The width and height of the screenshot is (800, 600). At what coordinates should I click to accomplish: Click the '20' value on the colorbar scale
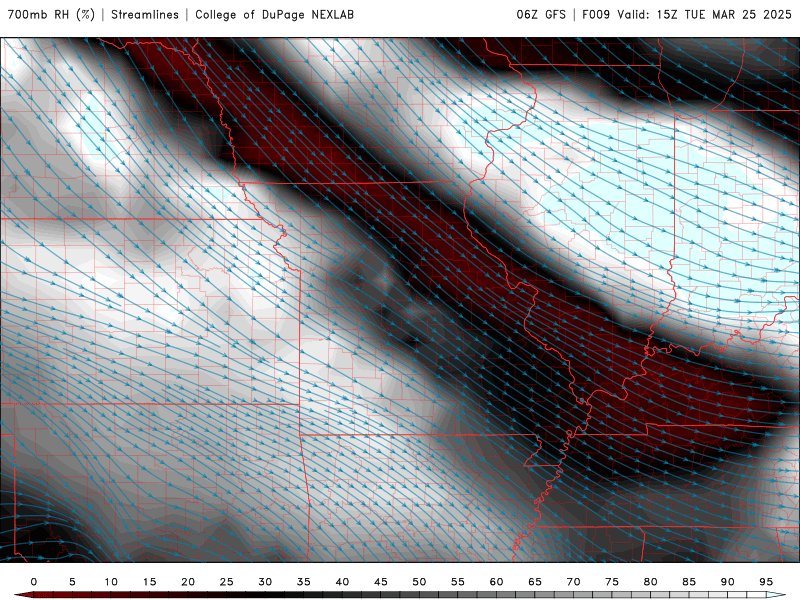point(188,582)
